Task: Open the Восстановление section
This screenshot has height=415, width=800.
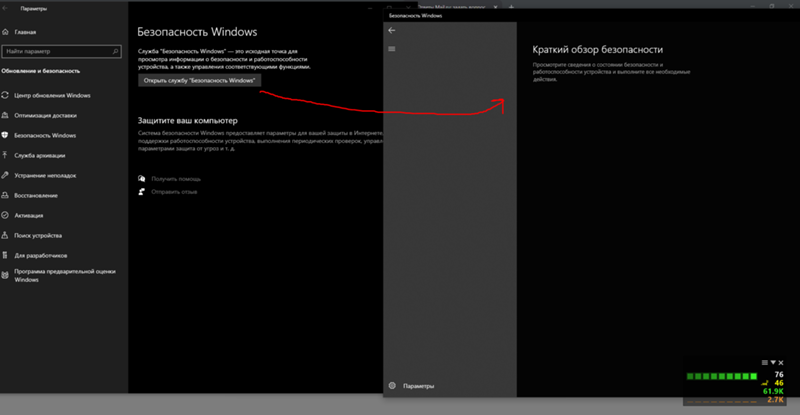Action: click(x=36, y=195)
